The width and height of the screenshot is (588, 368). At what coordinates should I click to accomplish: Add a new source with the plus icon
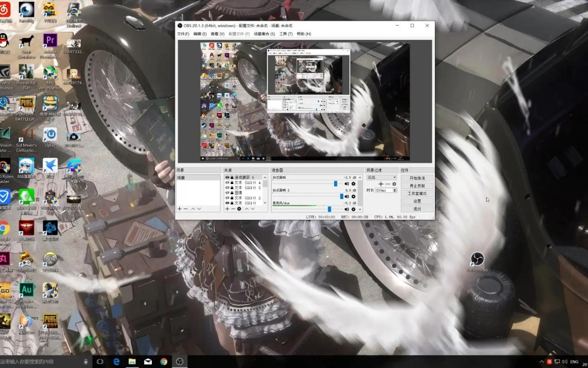click(x=227, y=209)
